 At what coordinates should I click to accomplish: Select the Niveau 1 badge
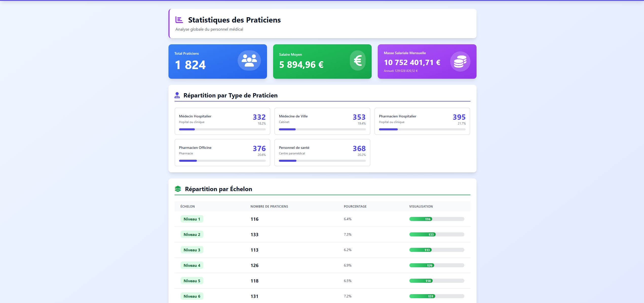point(192,219)
